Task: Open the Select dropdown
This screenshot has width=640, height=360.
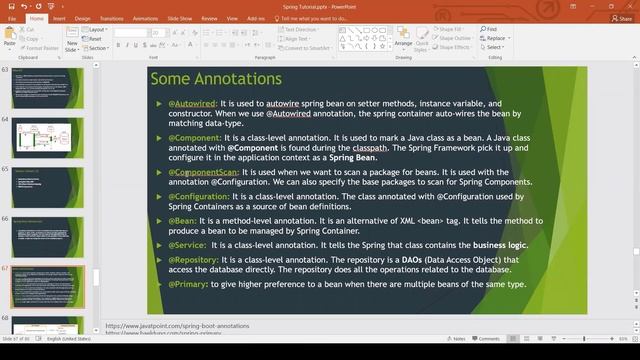Action: (492, 47)
